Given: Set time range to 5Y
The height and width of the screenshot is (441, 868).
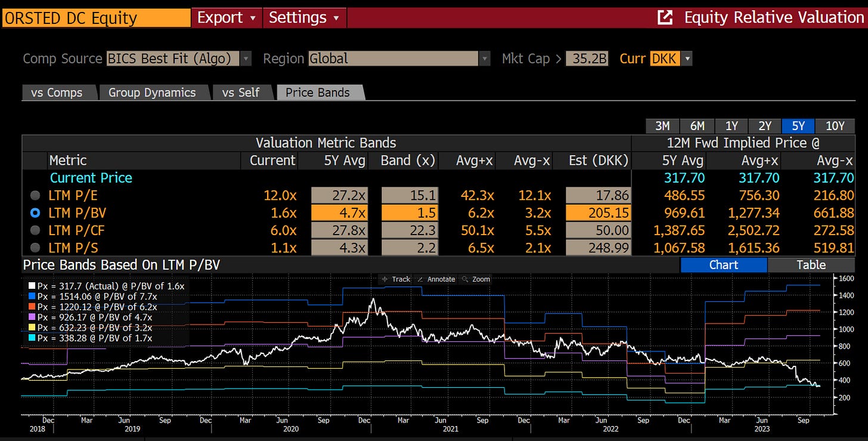Looking at the screenshot, I should pos(798,126).
